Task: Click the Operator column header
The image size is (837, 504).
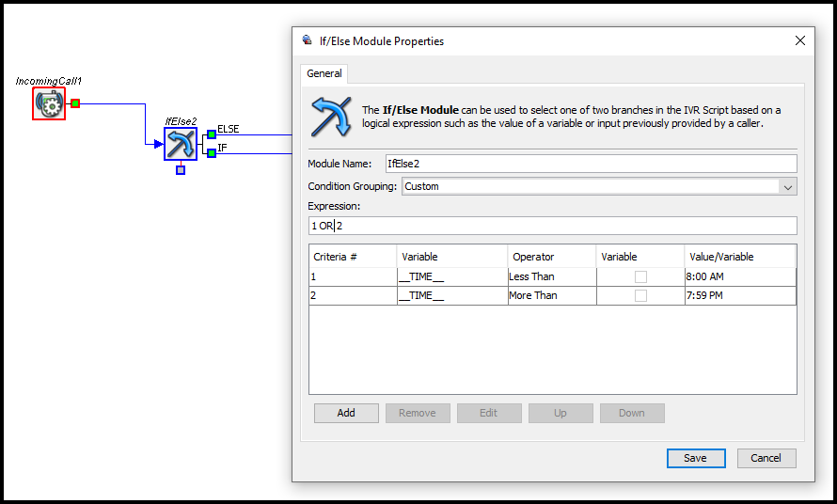Action: [x=552, y=257]
